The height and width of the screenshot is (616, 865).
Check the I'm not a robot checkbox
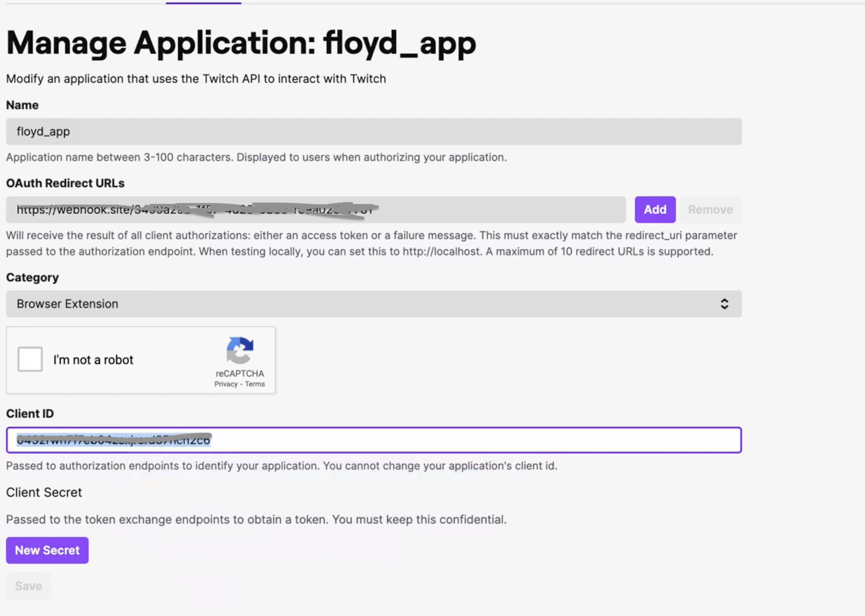tap(30, 359)
